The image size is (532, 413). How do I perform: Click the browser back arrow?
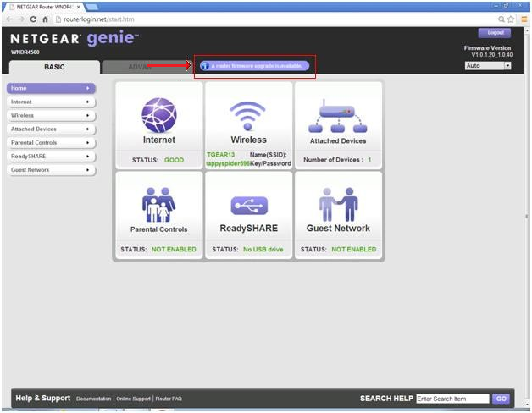pyautogui.click(x=9, y=19)
